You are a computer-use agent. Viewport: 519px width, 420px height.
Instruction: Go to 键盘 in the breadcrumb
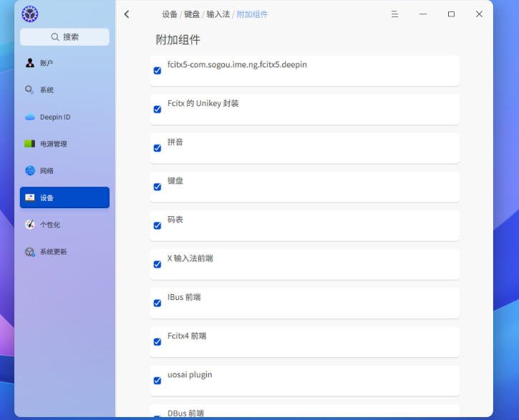(192, 14)
